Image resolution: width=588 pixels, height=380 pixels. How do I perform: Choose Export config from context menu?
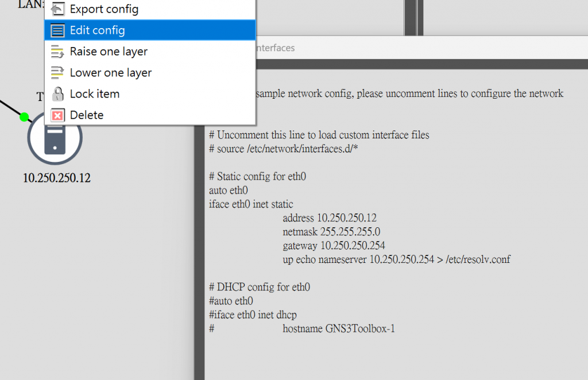point(150,9)
